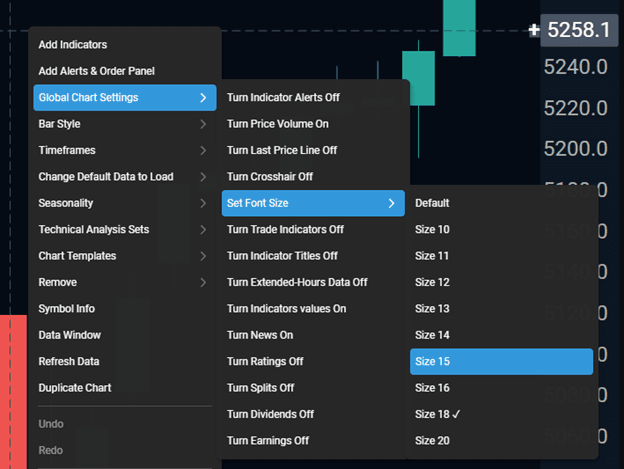The height and width of the screenshot is (469, 624).
Task: Open the Timeframes submenu chevron
Action: [203, 150]
